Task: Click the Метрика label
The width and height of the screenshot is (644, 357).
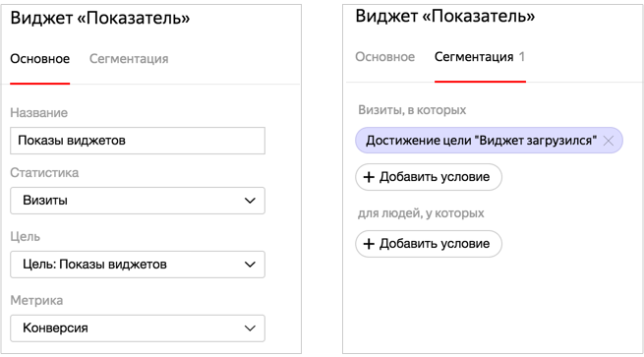Action: coord(36,300)
